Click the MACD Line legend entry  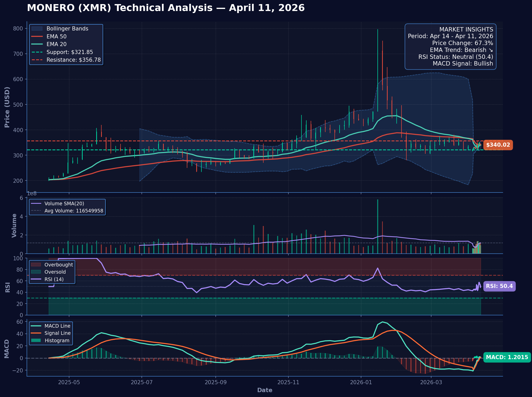coord(57,326)
